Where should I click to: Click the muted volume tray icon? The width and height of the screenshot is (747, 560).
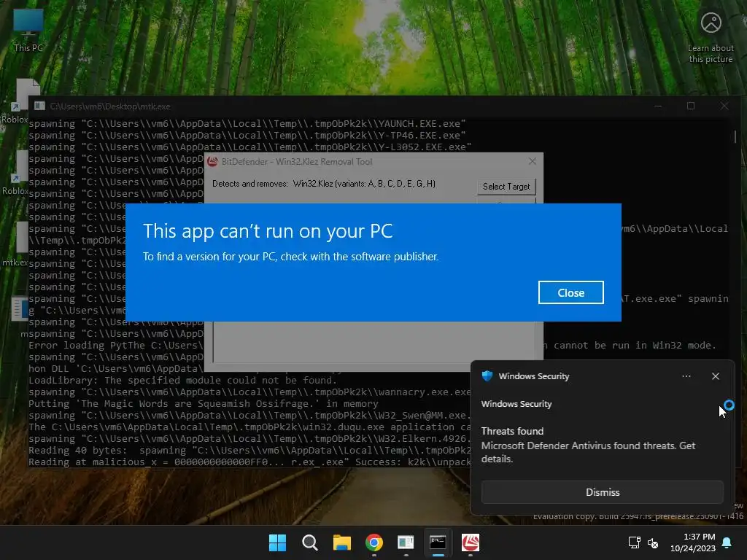[653, 542]
